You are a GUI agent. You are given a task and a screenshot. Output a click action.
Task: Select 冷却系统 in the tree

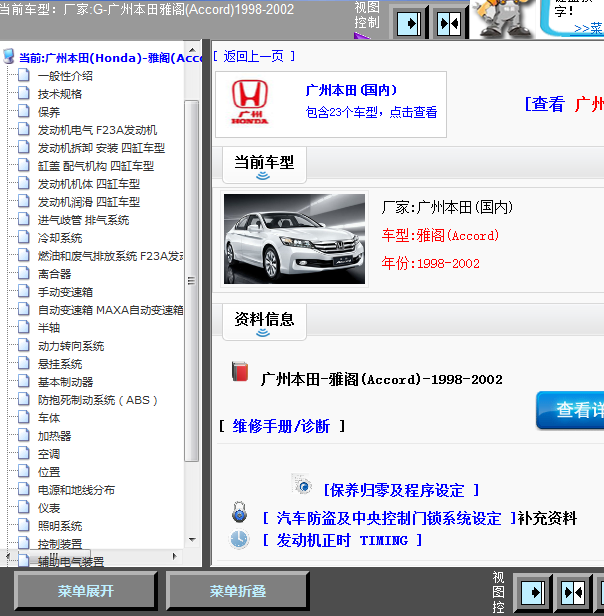tap(60, 238)
